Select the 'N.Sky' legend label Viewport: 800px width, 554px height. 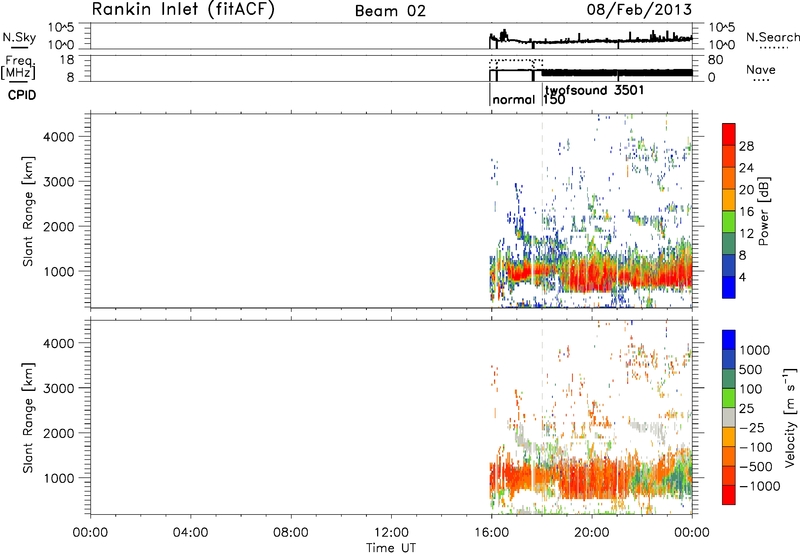(x=19, y=37)
